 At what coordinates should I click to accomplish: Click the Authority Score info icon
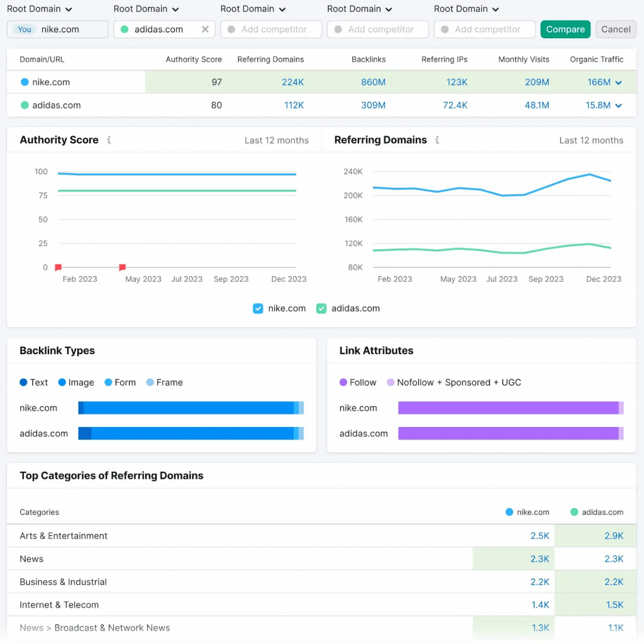(x=109, y=140)
